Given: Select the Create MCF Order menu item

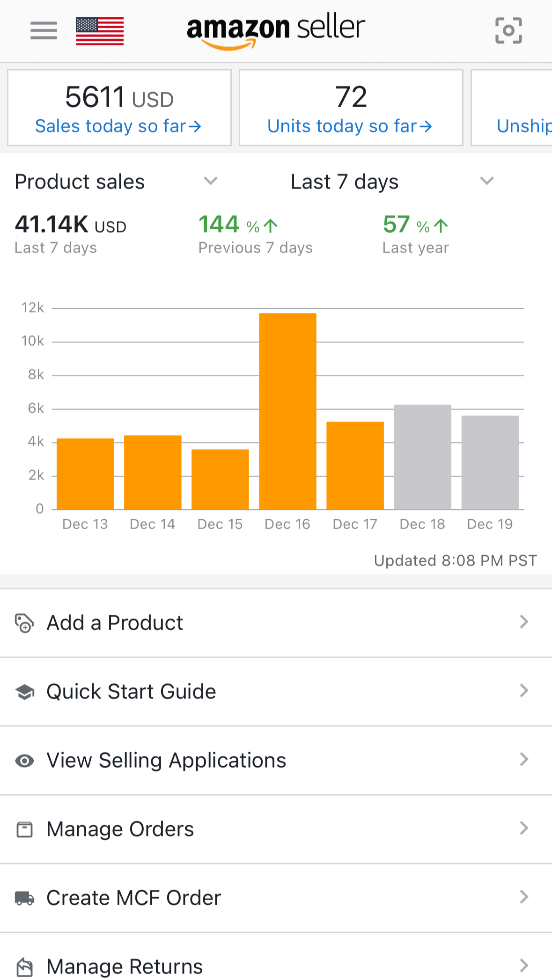Looking at the screenshot, I should (133, 898).
